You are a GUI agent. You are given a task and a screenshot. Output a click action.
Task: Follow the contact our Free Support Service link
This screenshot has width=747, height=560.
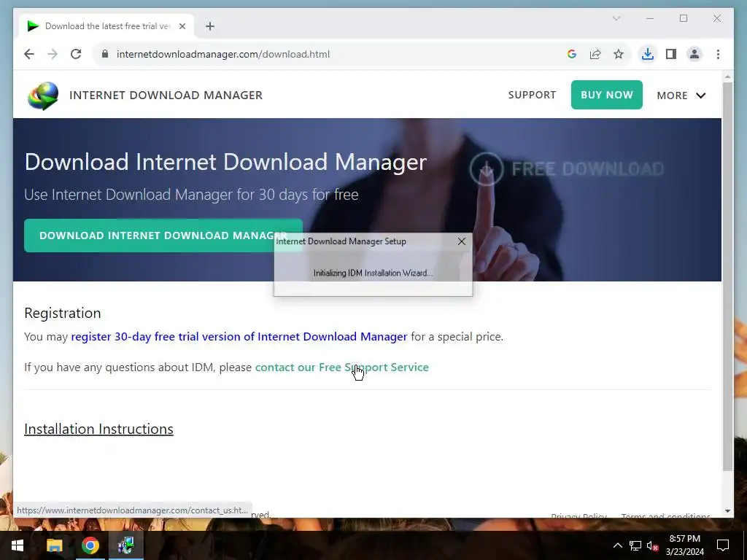(341, 367)
